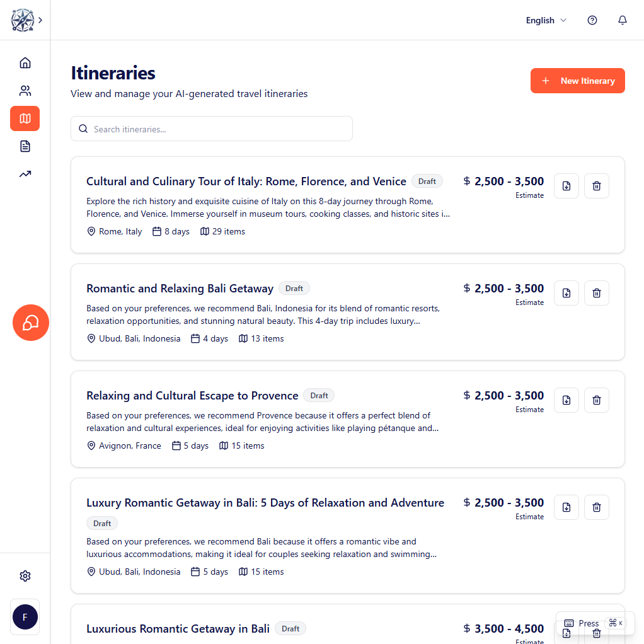
Task: Open the documents section in the sidebar
Action: [25, 146]
